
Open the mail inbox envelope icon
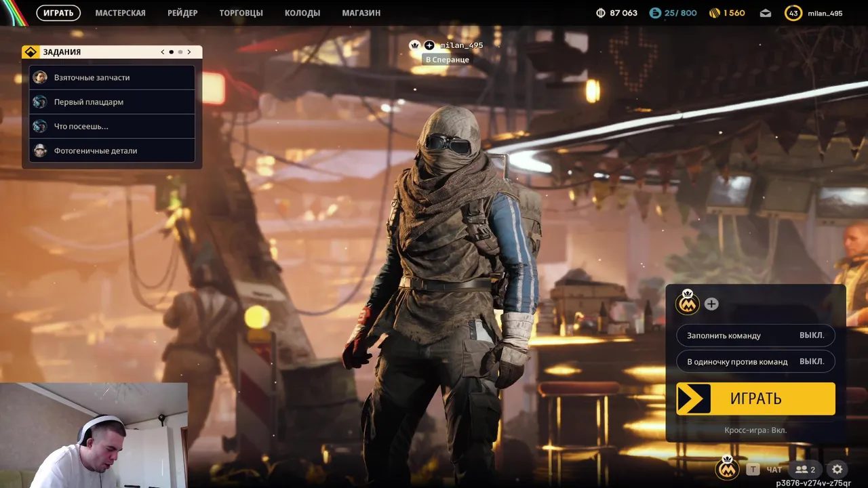tap(765, 13)
